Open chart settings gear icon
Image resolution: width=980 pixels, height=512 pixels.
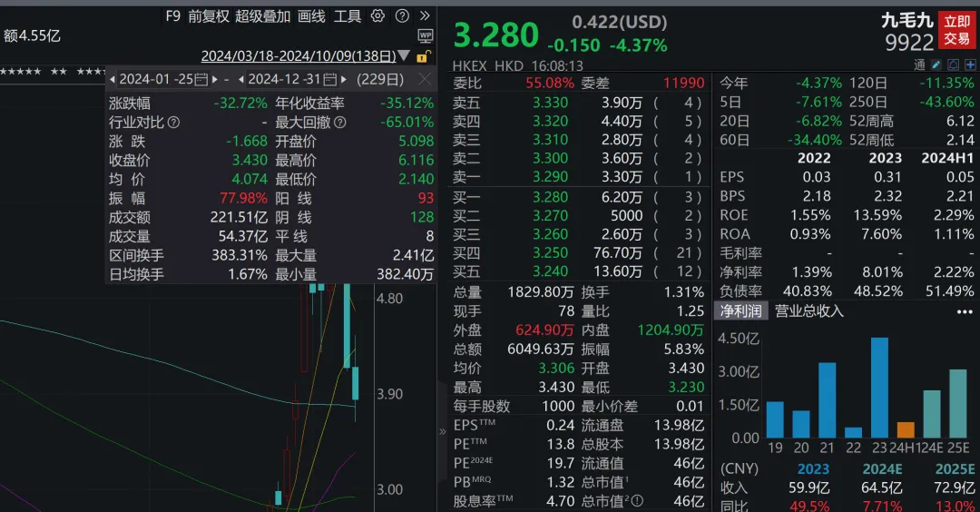[x=377, y=15]
